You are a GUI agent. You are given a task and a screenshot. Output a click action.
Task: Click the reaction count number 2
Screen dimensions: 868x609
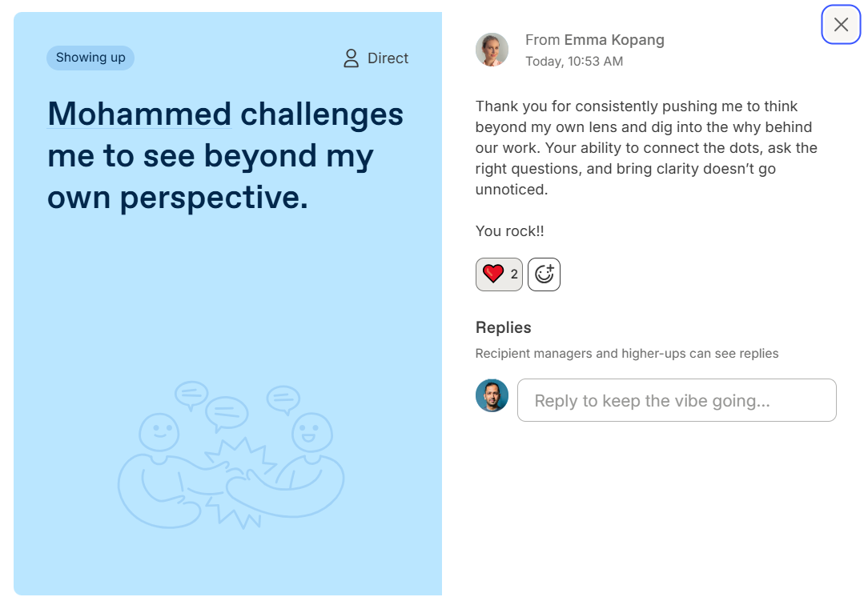(514, 274)
